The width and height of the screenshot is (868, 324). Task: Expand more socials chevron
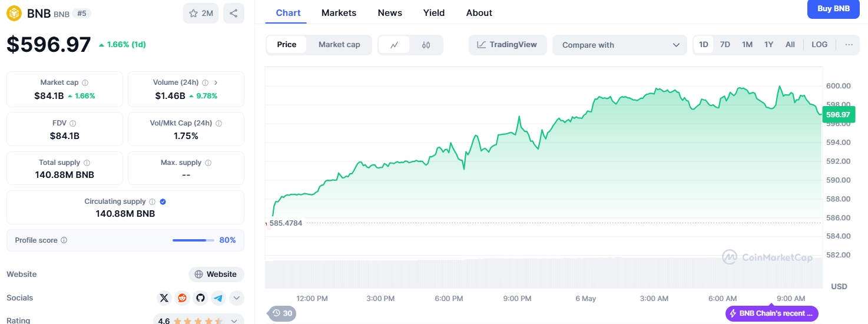point(237,298)
